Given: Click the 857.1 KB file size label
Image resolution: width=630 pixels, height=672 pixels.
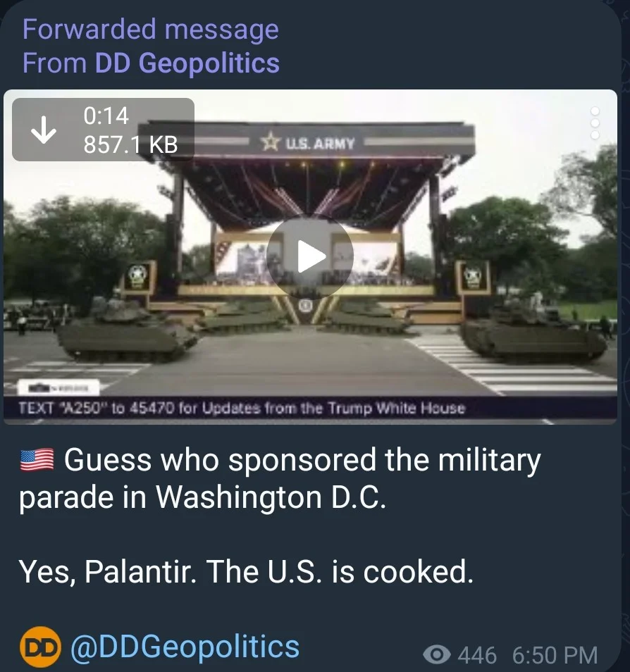Looking at the screenshot, I should 131,144.
